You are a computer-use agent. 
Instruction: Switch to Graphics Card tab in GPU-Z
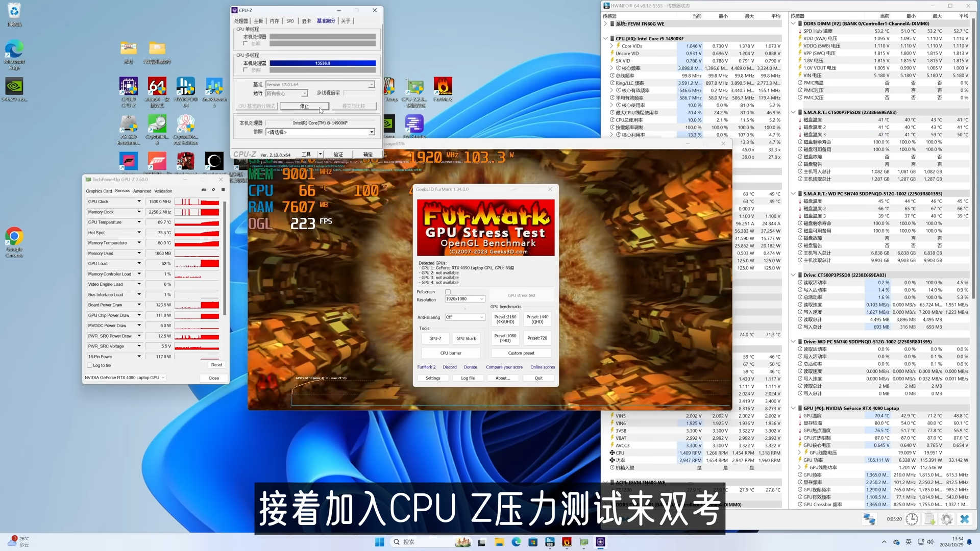point(99,191)
